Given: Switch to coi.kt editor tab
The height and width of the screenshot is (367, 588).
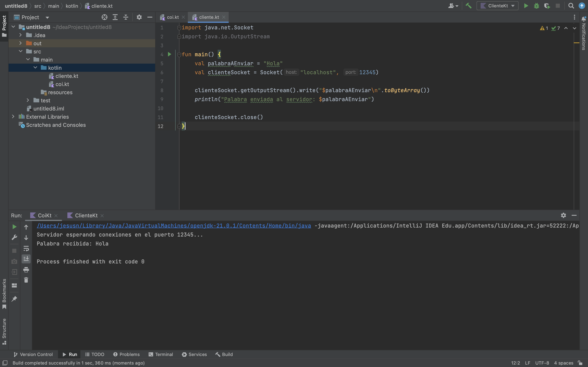Looking at the screenshot, I should (x=173, y=17).
